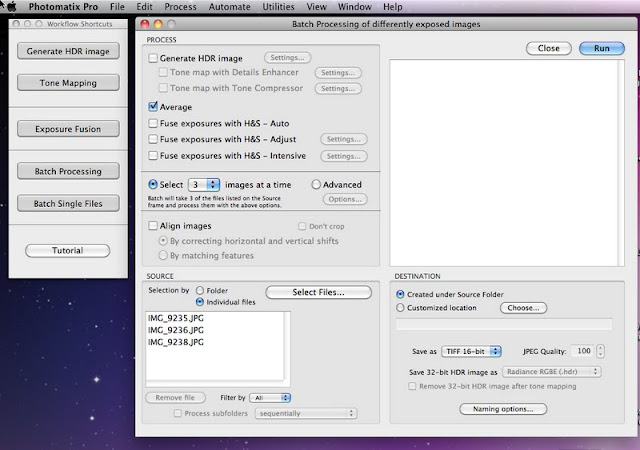Image resolution: width=640 pixels, height=450 pixels.
Task: Toggle Tone map with Details Enhancer
Action: 163,72
